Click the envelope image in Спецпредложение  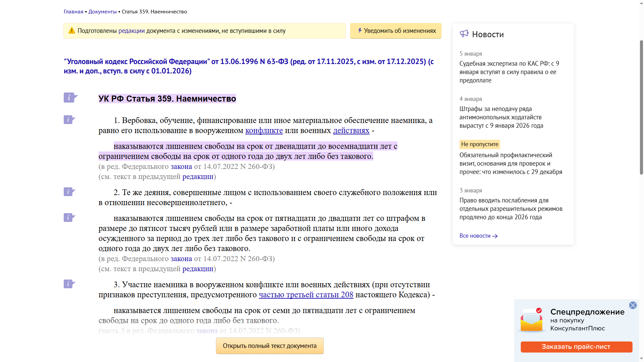tap(531, 321)
